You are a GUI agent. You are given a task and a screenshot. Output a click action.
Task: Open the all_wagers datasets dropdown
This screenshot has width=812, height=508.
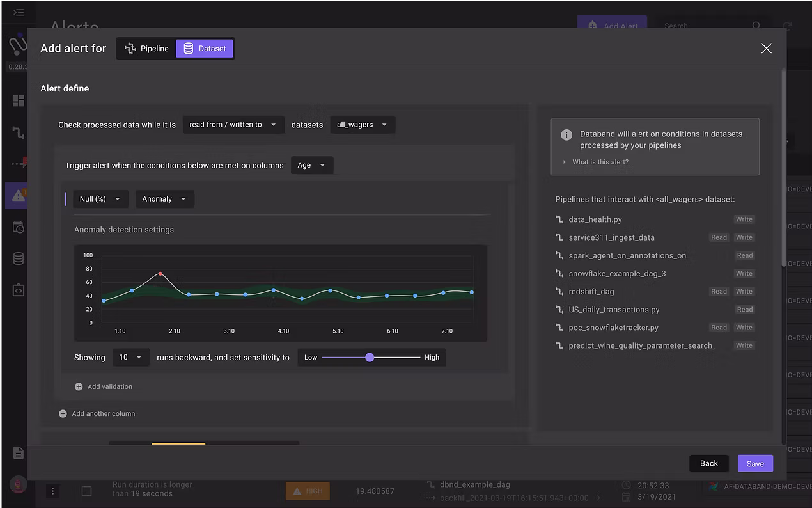[363, 125]
